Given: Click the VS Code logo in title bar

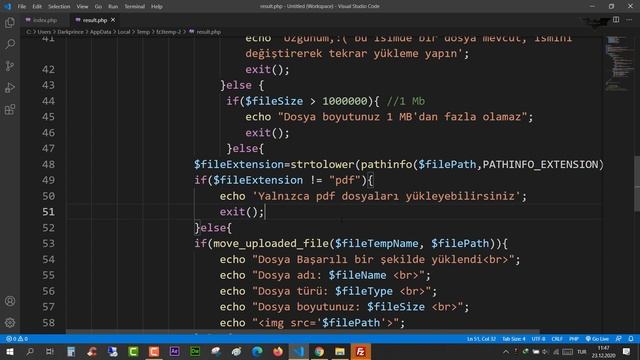Looking at the screenshot, I should [7, 6].
